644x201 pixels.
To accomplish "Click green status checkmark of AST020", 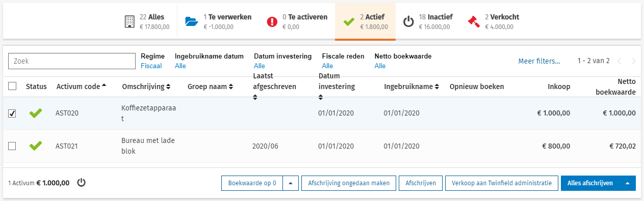I will click(35, 113).
